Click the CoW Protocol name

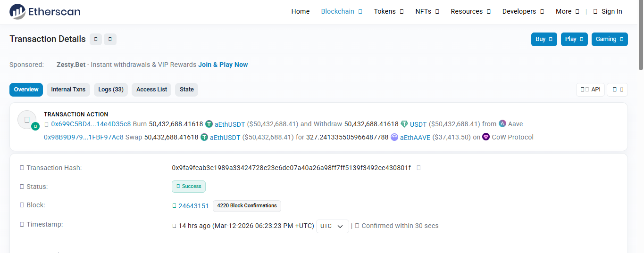click(513, 137)
